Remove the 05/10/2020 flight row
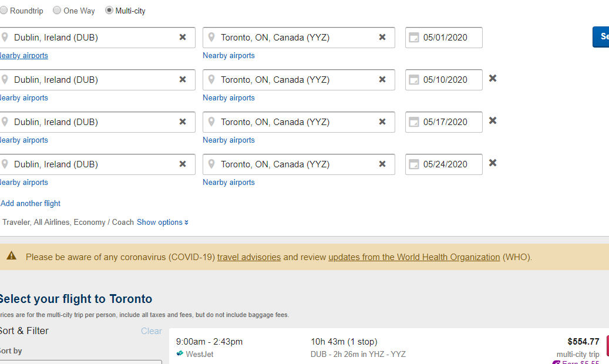This screenshot has height=364, width=609. [x=493, y=79]
